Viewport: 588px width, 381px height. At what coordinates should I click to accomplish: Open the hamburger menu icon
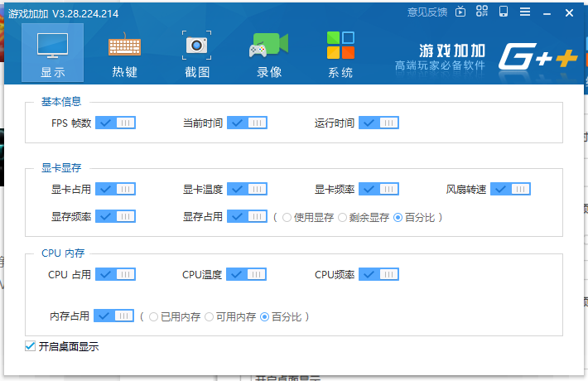(x=525, y=12)
